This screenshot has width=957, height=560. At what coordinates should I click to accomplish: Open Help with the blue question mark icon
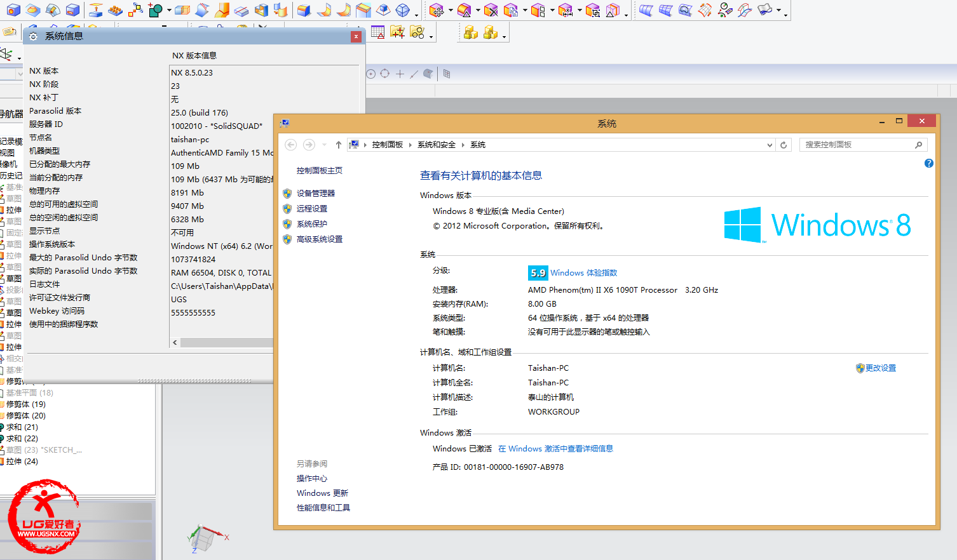(x=929, y=163)
